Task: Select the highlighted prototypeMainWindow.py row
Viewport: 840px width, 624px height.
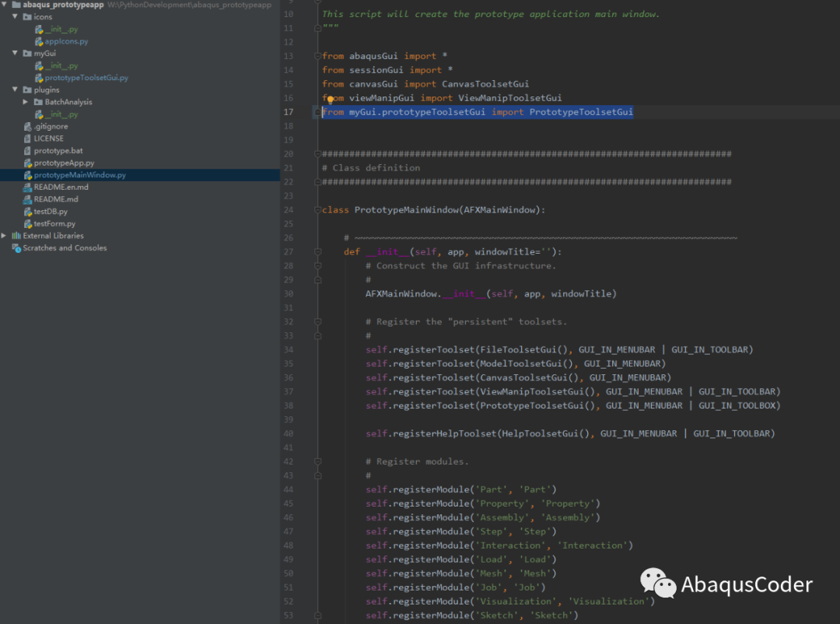Action: tap(140, 175)
